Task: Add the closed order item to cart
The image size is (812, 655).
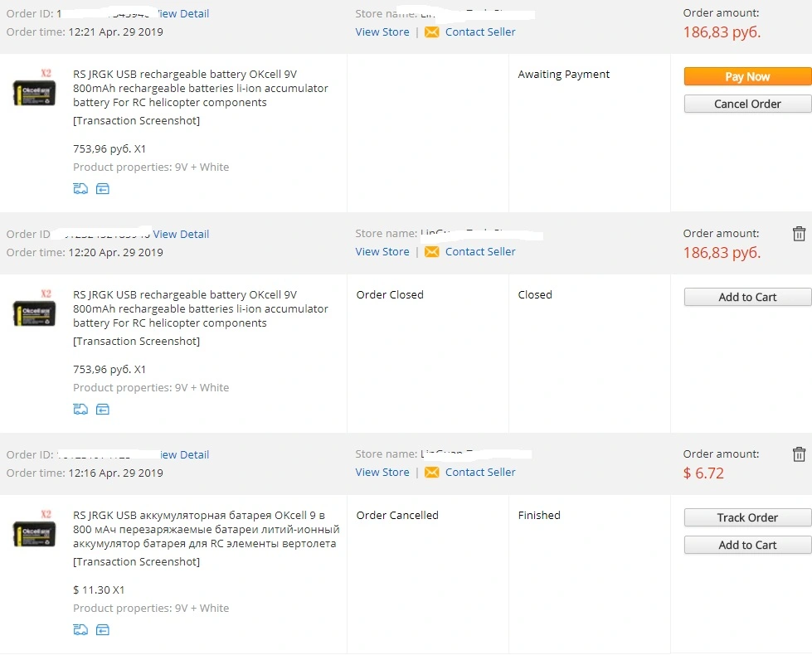Action: tap(747, 297)
